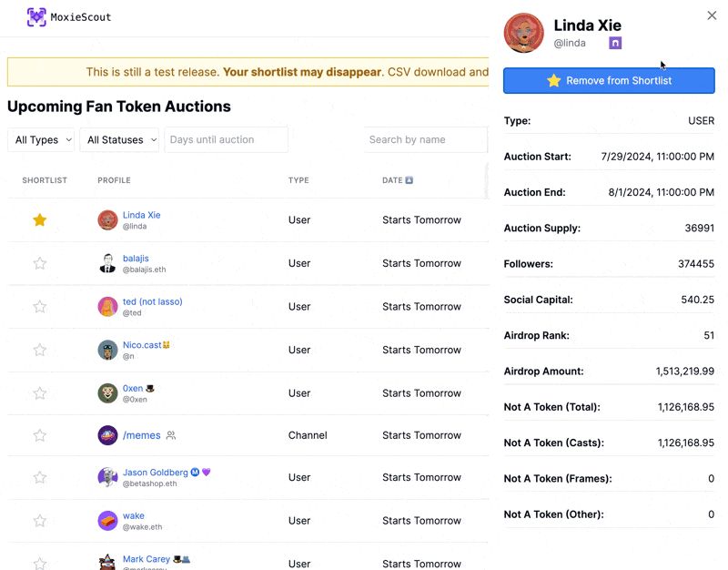Open the 0xen profile link
This screenshot has width=728, height=570.
pos(133,389)
